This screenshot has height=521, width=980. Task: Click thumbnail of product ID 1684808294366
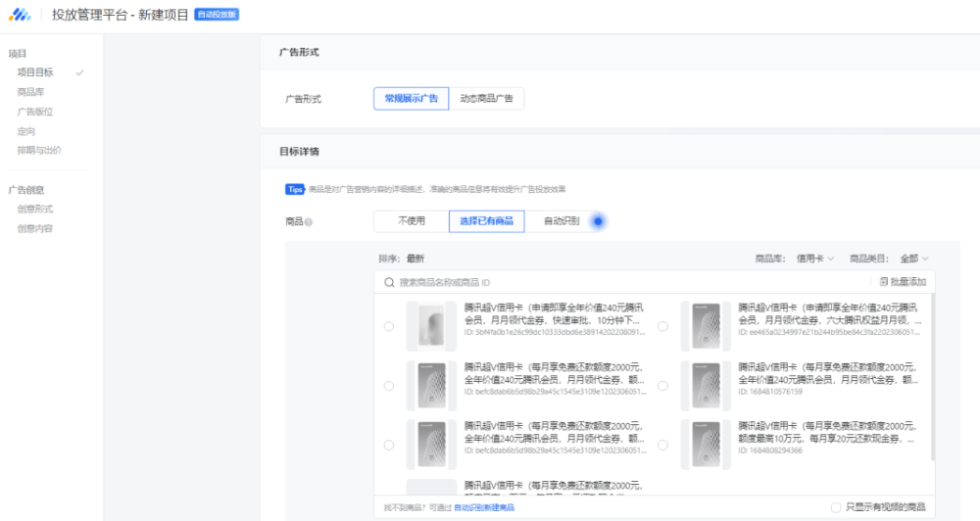click(x=706, y=445)
